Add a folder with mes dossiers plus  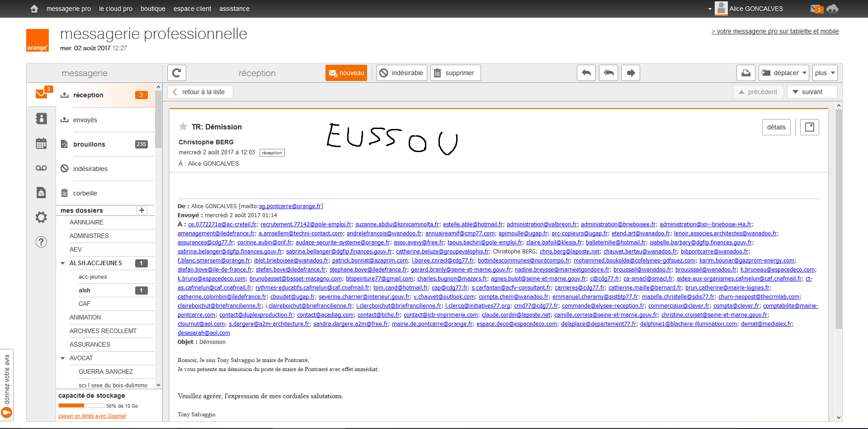tap(142, 210)
